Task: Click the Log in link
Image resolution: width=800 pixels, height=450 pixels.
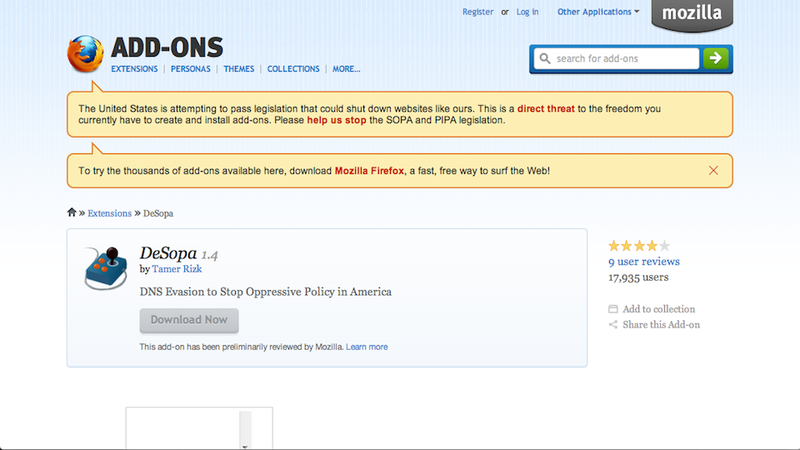Action: click(527, 12)
